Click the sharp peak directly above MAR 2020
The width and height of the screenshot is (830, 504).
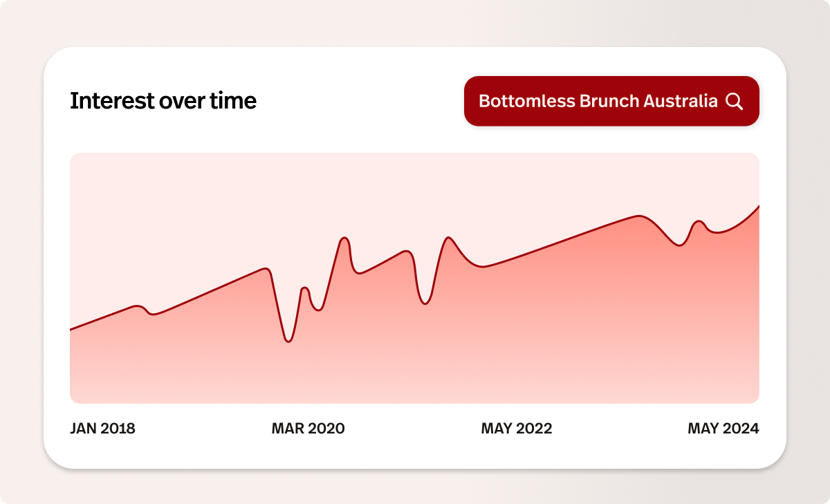[344, 238]
